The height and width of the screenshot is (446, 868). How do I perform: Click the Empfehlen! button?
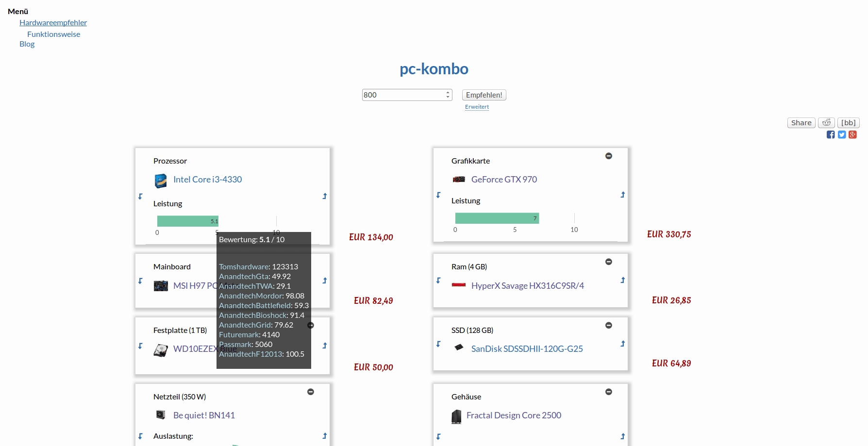tap(484, 95)
